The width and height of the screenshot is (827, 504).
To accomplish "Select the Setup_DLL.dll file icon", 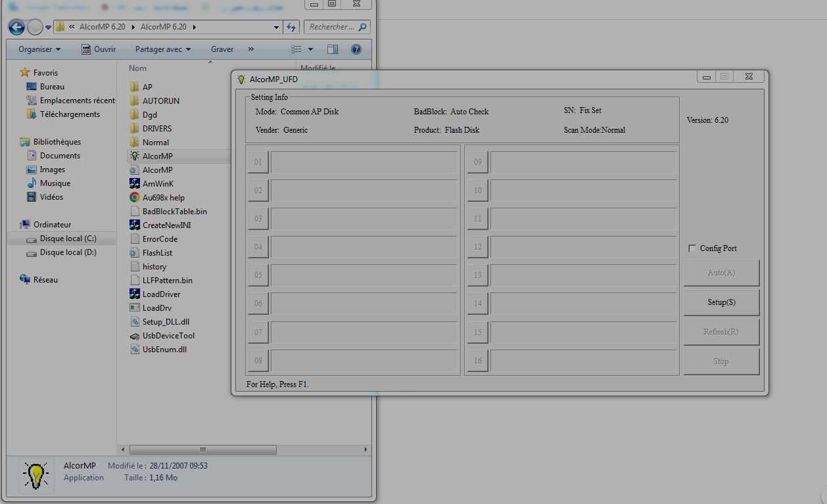I will 135,321.
